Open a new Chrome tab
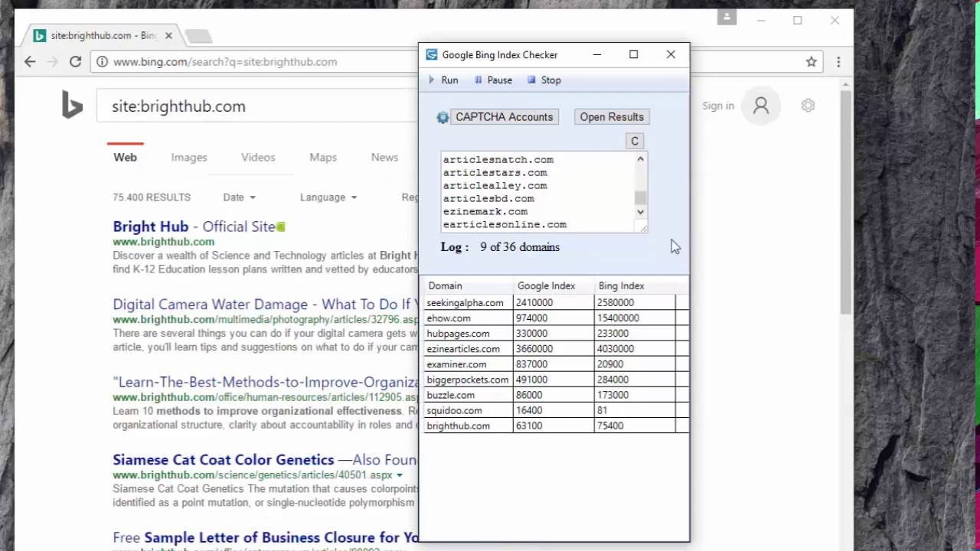 (x=198, y=36)
